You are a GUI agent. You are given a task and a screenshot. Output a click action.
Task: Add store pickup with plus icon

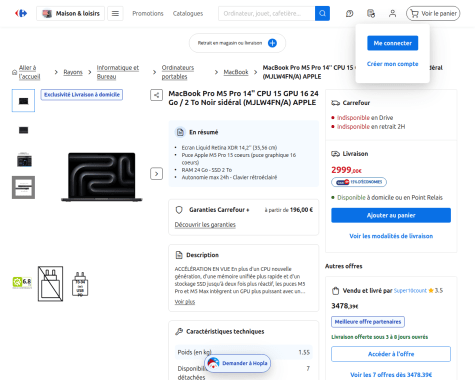[272, 43]
